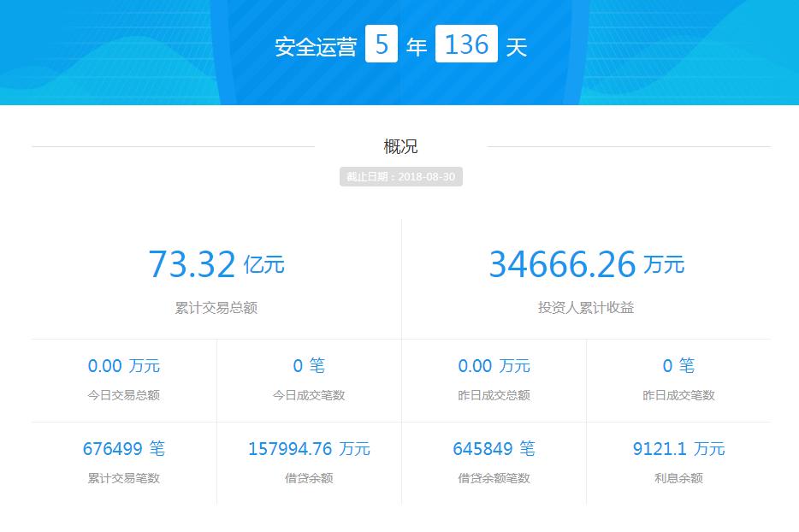Click the 34666.26 万元 earnings figure

[585, 263]
